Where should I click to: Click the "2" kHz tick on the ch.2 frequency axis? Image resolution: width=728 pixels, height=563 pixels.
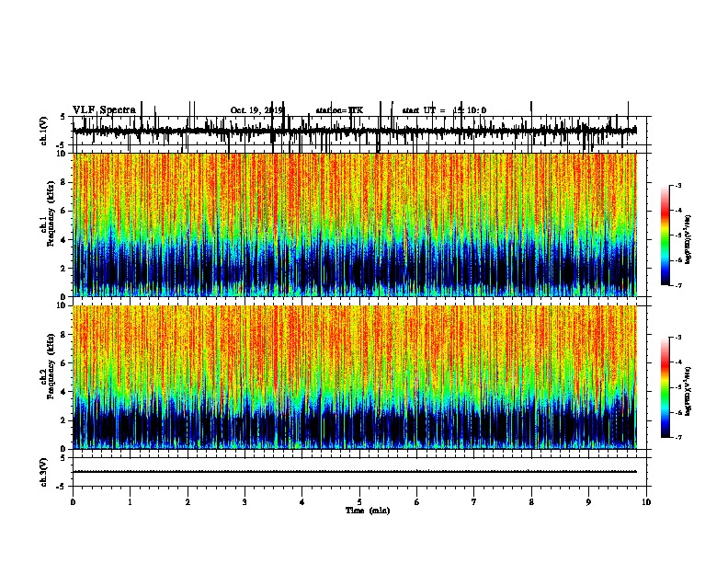tap(63, 420)
